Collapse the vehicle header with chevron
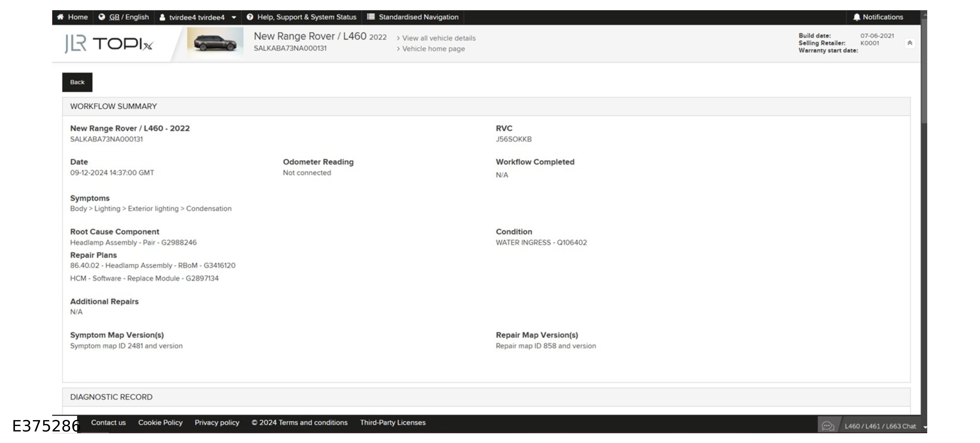The width and height of the screenshot is (980, 443). pyautogui.click(x=910, y=43)
